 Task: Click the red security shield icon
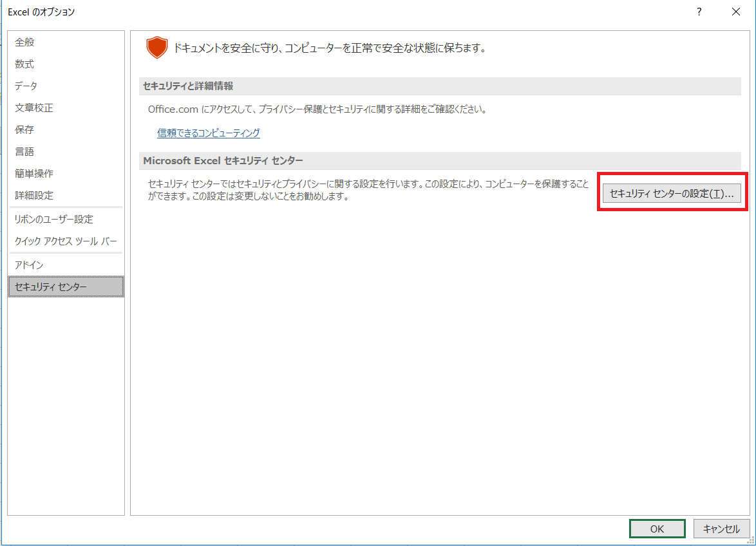pyautogui.click(x=156, y=47)
